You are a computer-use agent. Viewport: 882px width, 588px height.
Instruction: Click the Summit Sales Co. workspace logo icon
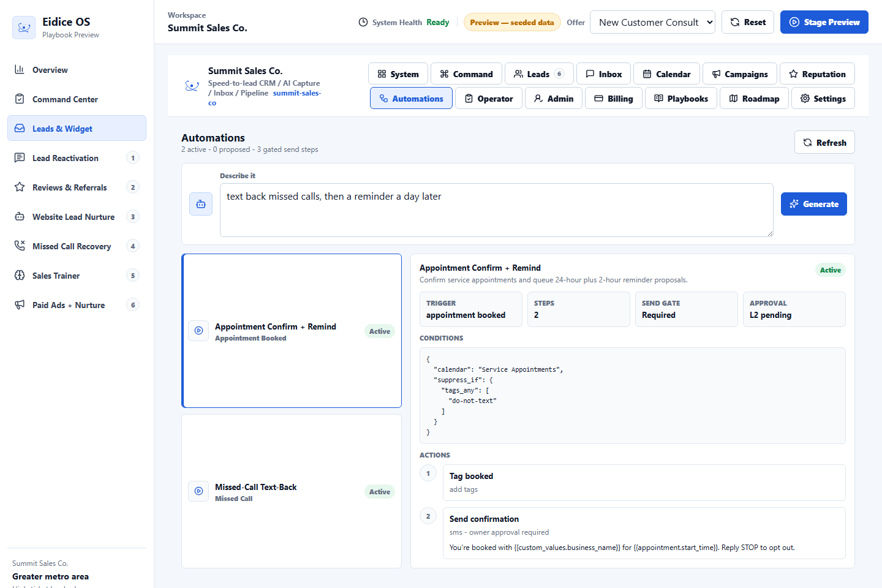pyautogui.click(x=192, y=86)
